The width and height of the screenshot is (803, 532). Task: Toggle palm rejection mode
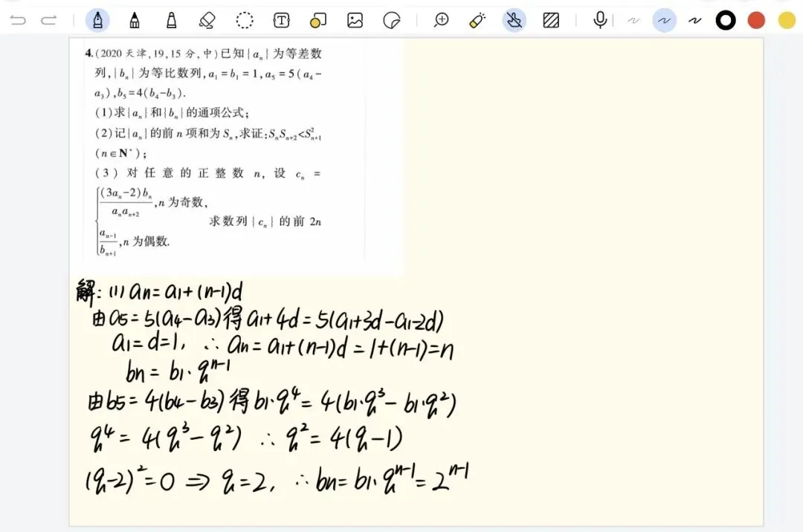click(x=514, y=20)
